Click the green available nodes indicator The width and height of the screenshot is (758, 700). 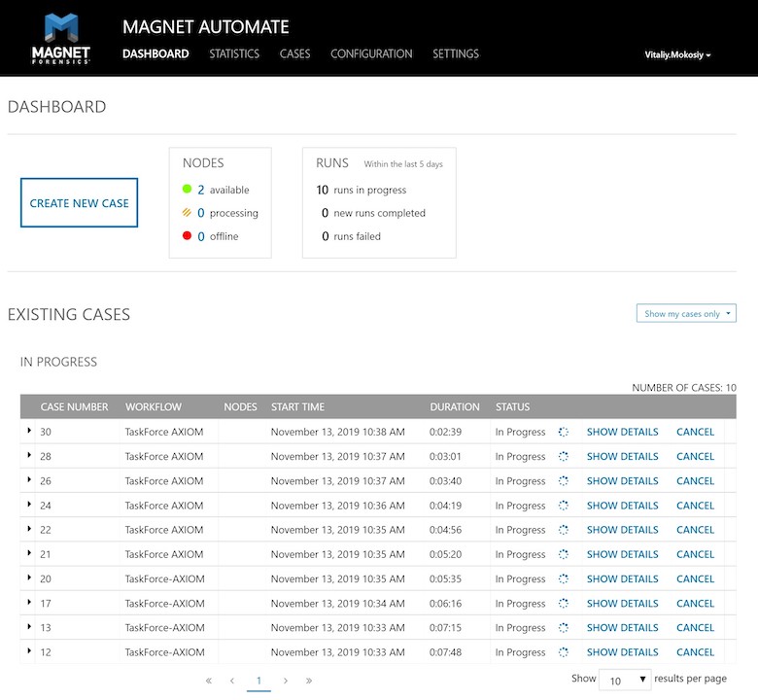(188, 189)
